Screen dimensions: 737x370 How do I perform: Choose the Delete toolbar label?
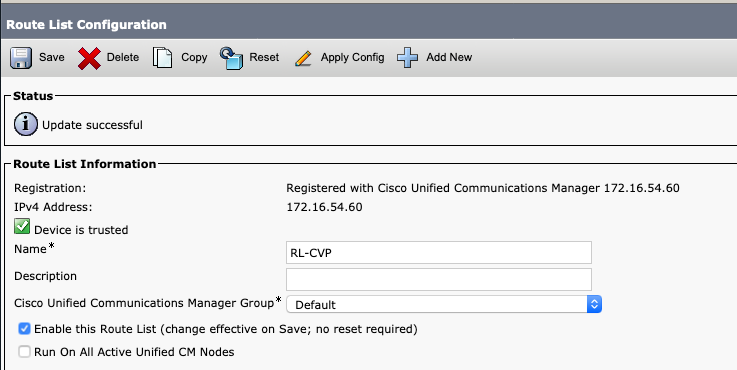click(123, 57)
